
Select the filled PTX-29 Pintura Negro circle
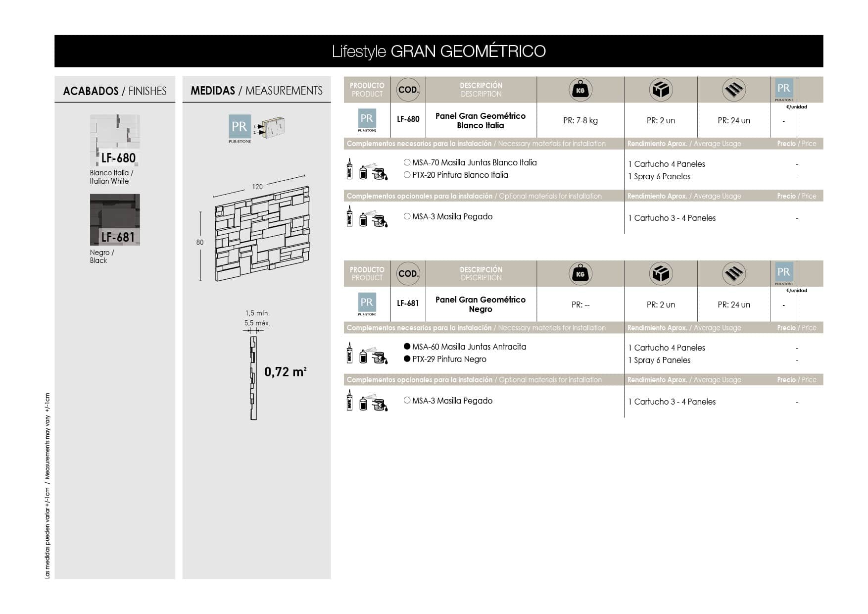[x=407, y=359]
